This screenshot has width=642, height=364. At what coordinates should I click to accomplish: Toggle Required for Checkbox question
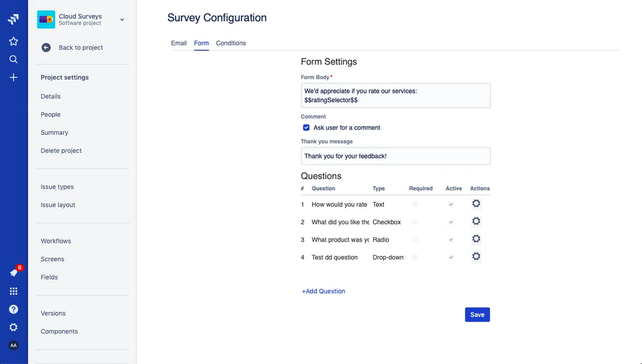[415, 222]
